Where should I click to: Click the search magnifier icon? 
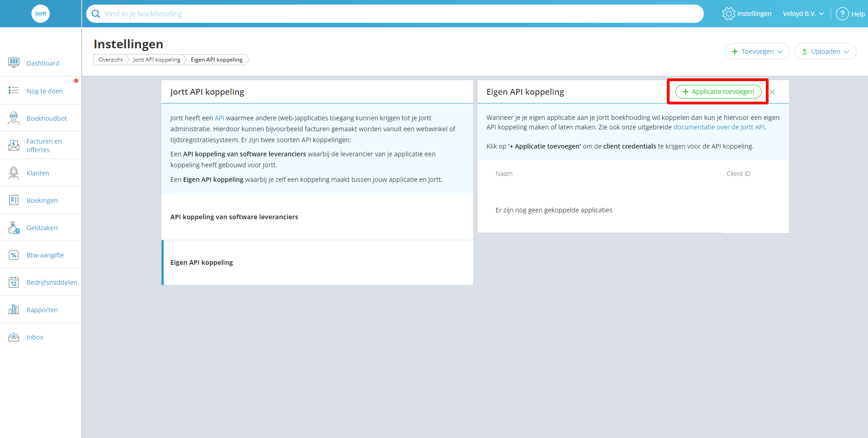click(96, 14)
